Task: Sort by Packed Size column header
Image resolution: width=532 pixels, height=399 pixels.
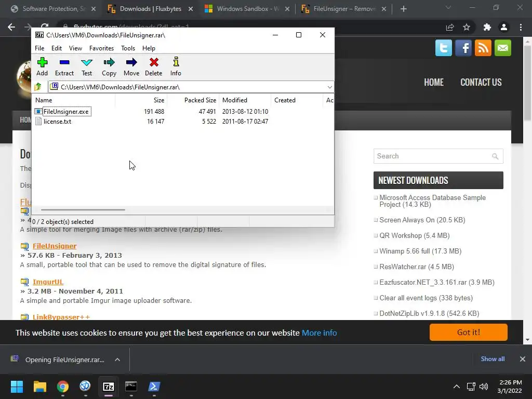Action: coord(193,100)
